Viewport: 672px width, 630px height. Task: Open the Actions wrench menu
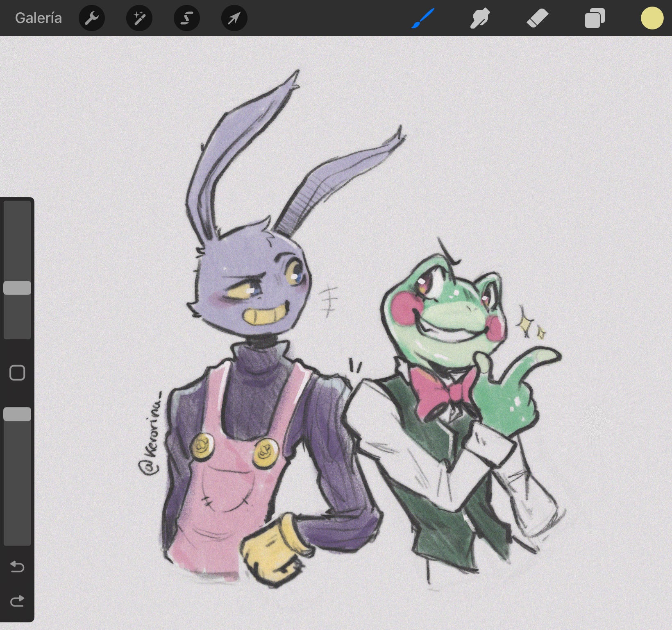click(x=92, y=18)
